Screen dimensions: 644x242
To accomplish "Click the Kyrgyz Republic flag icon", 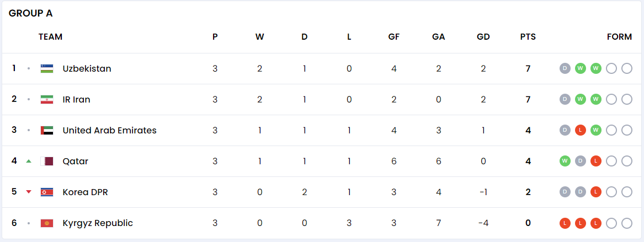I will [47, 223].
